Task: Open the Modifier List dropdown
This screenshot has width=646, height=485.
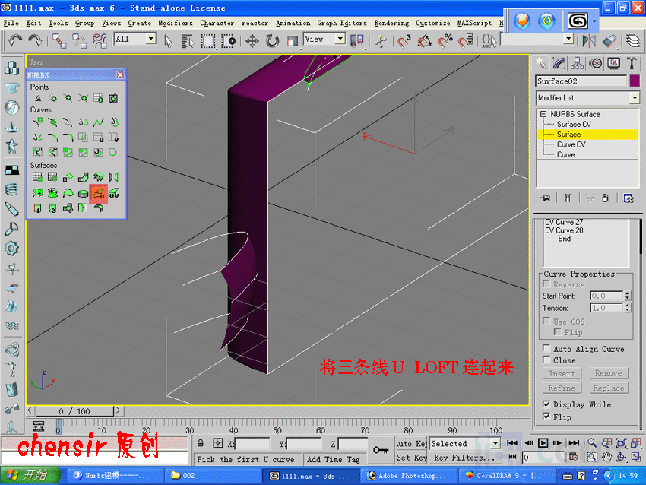Action: click(x=634, y=98)
